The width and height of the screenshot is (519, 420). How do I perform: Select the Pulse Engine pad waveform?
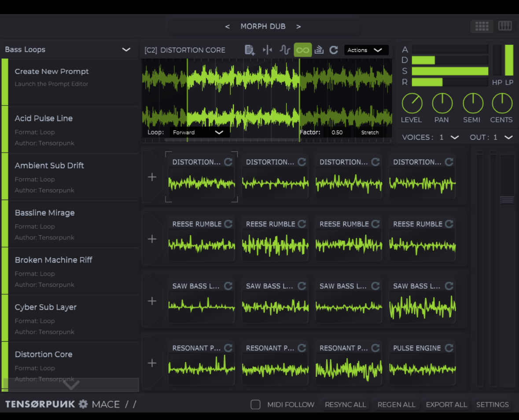(x=422, y=369)
